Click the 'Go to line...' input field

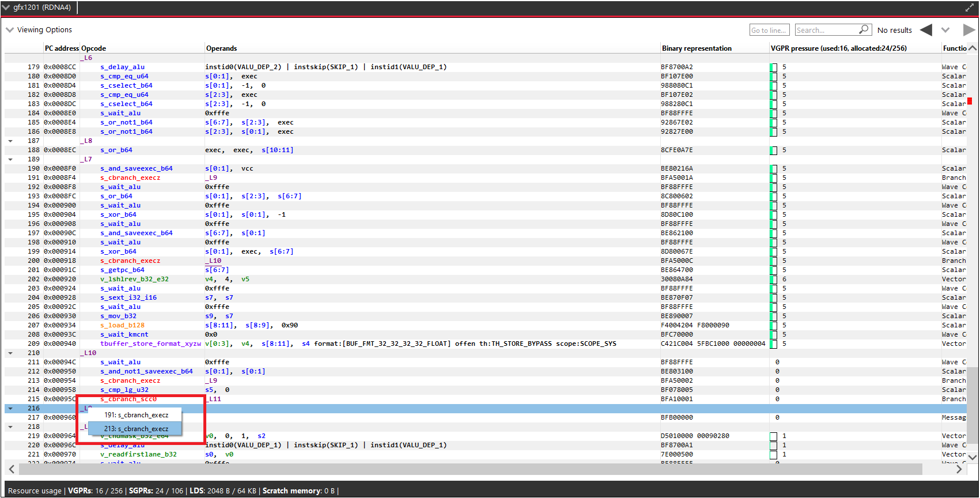click(x=769, y=30)
